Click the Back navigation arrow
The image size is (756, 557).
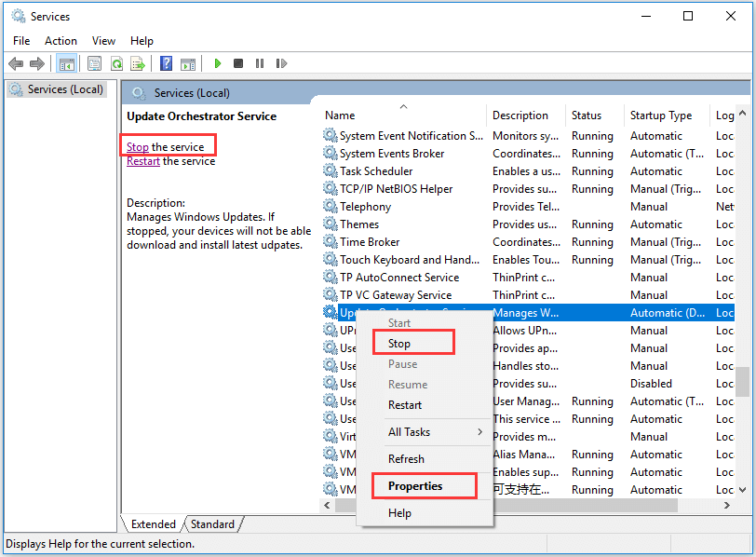tap(16, 63)
